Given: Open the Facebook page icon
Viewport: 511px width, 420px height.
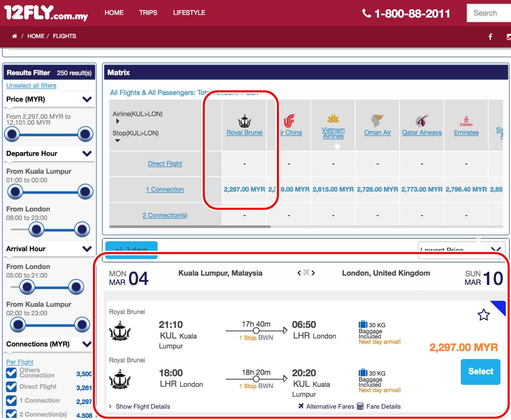Looking at the screenshot, I should tap(490, 37).
